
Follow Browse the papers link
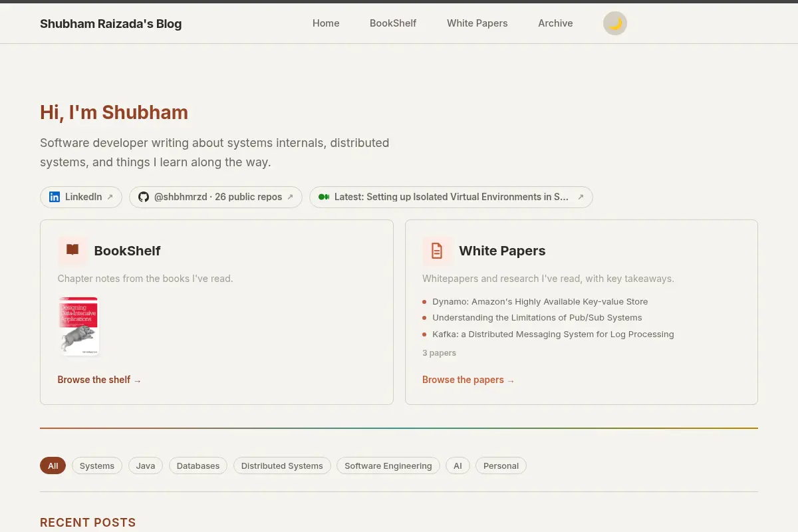click(x=469, y=380)
